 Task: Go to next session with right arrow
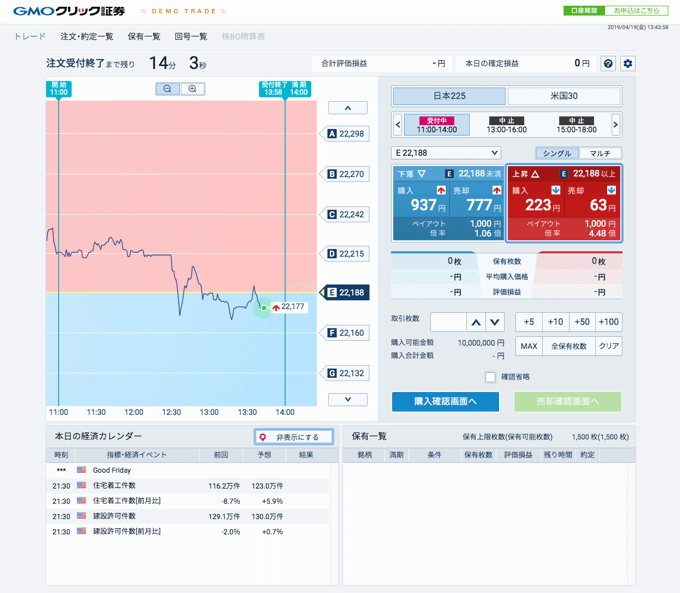(615, 125)
